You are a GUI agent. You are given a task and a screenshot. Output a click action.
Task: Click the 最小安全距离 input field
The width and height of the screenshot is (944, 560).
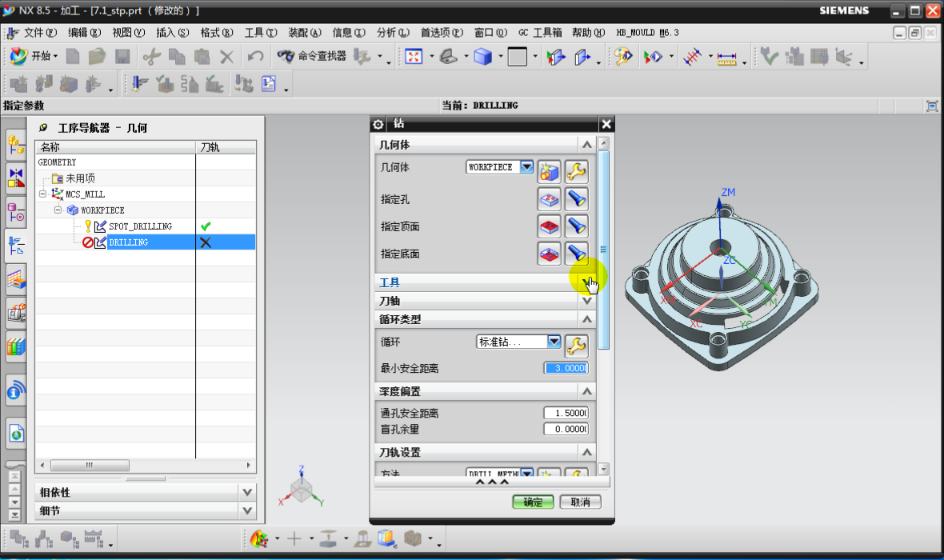coord(566,368)
